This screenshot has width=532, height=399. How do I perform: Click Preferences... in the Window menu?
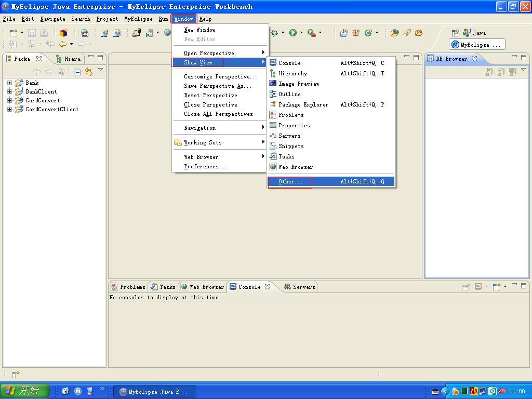(220, 167)
